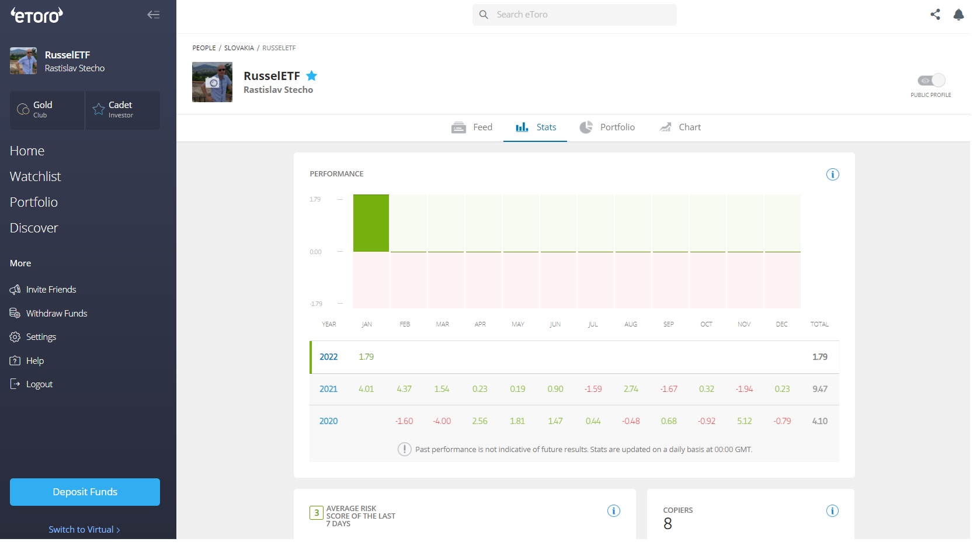Switch to the Feed tab

[x=472, y=127]
